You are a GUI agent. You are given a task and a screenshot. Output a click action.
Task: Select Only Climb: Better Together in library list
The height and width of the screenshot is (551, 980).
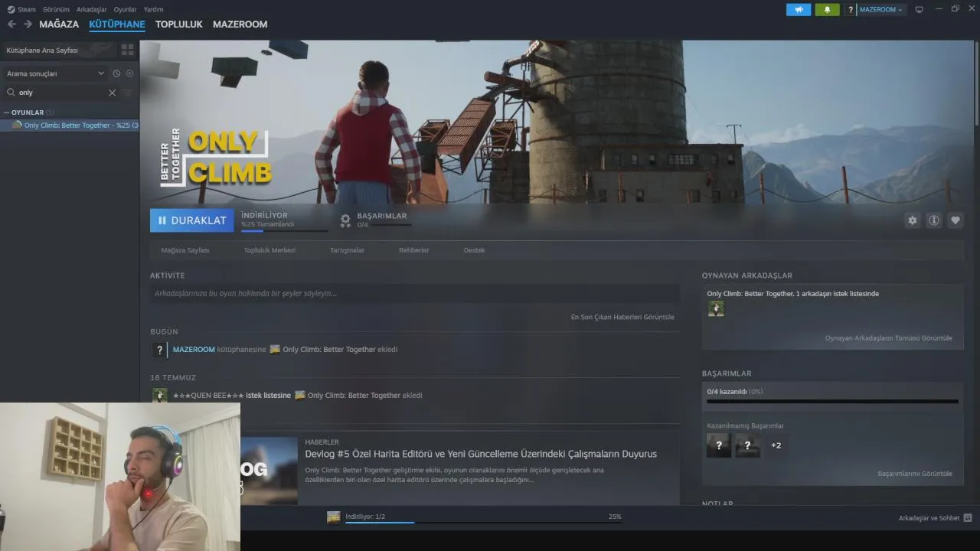coord(70,125)
